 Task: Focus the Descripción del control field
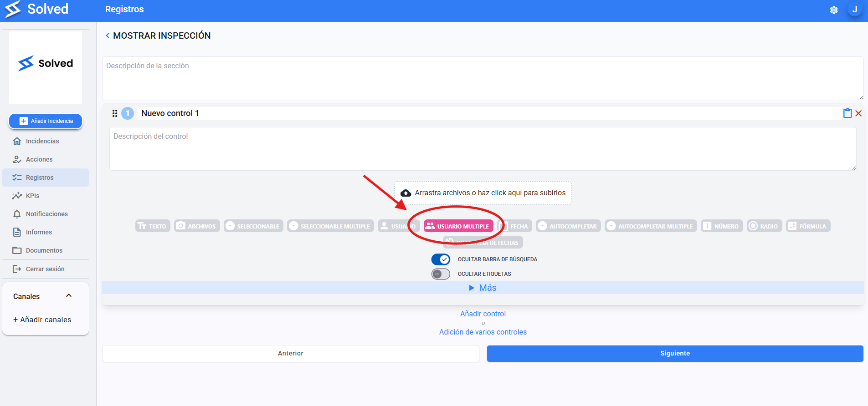(483, 149)
